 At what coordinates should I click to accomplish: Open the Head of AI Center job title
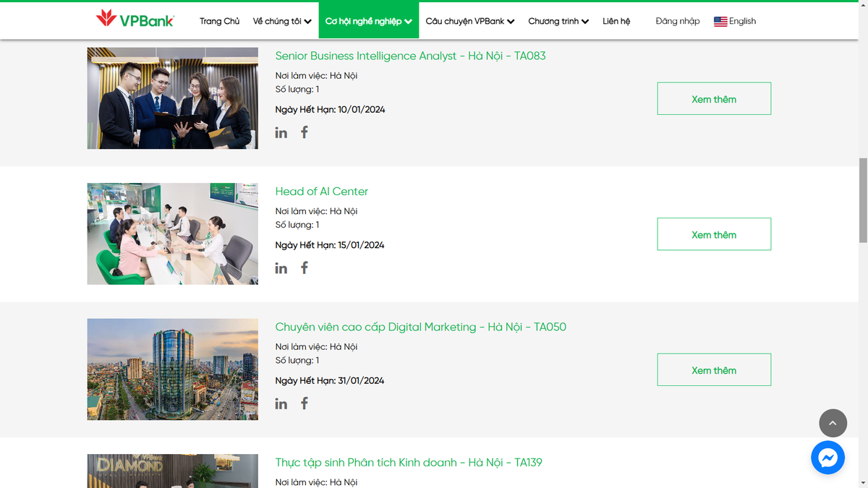[322, 192]
